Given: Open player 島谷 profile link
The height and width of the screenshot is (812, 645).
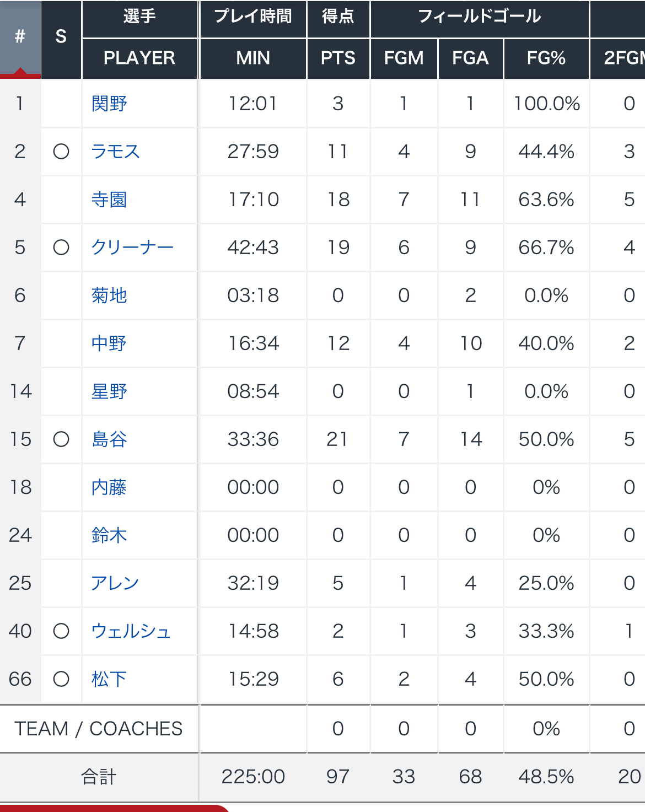Looking at the screenshot, I should click(x=109, y=439).
